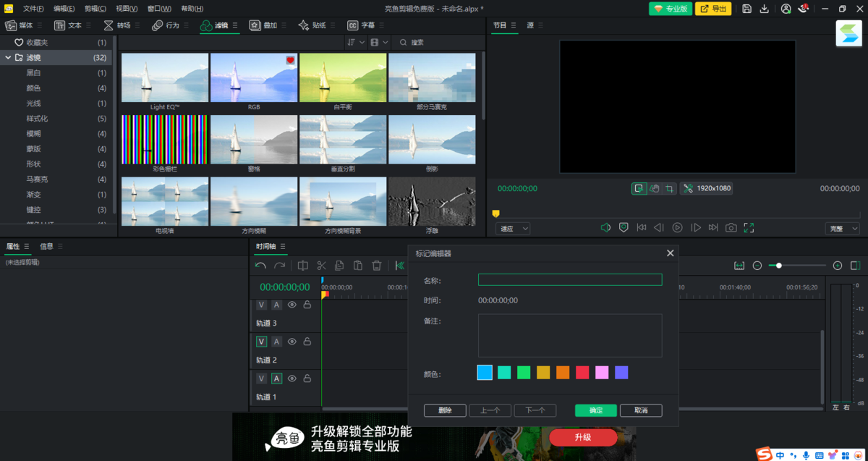Click the copy icon in timeline toolbar
The width and height of the screenshot is (868, 461).
pos(339,266)
